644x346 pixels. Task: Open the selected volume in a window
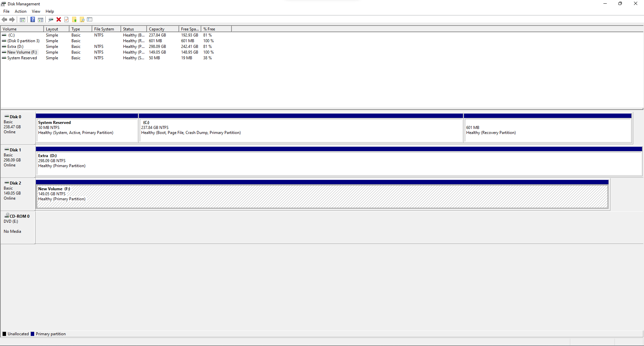[x=74, y=19]
